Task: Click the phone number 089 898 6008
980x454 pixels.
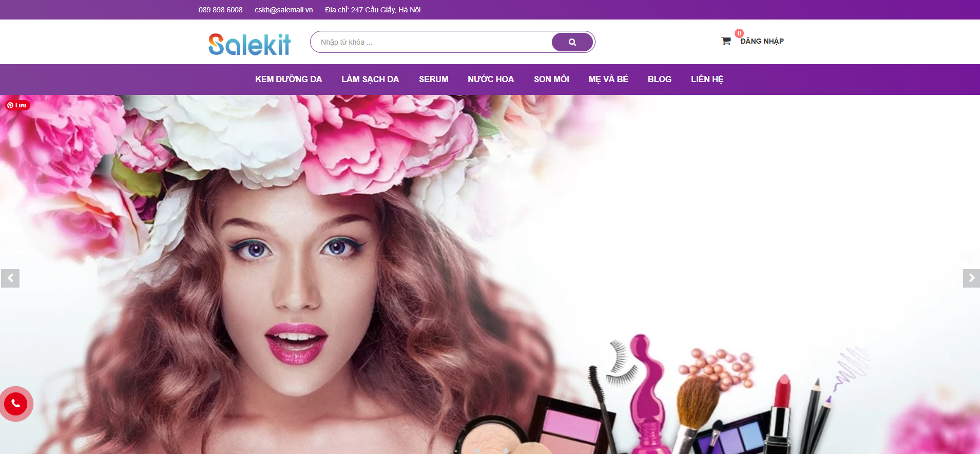Action: click(x=220, y=10)
